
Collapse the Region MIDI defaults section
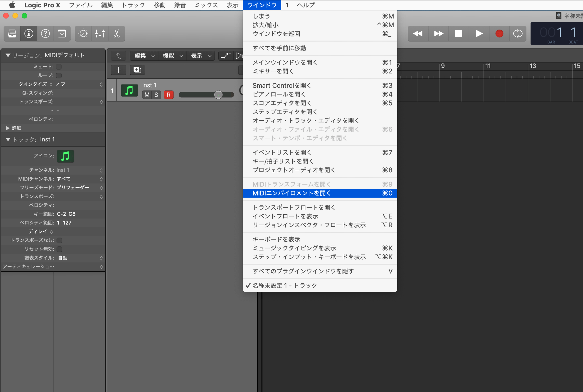coord(8,55)
